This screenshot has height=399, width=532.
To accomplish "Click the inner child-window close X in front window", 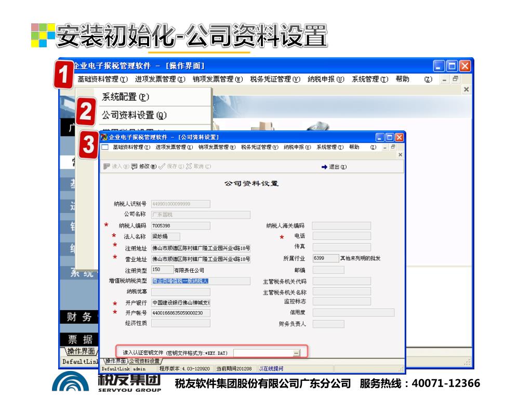I will [x=401, y=155].
